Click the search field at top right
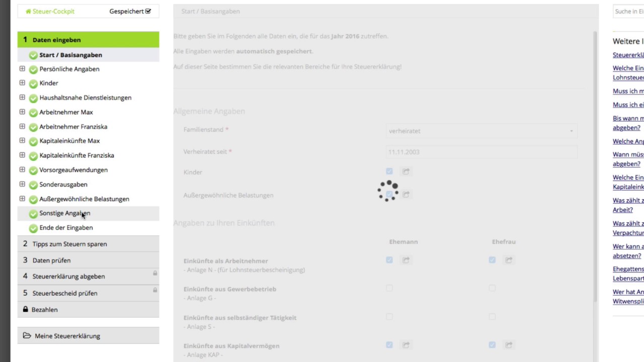644x362 pixels. tap(628, 11)
